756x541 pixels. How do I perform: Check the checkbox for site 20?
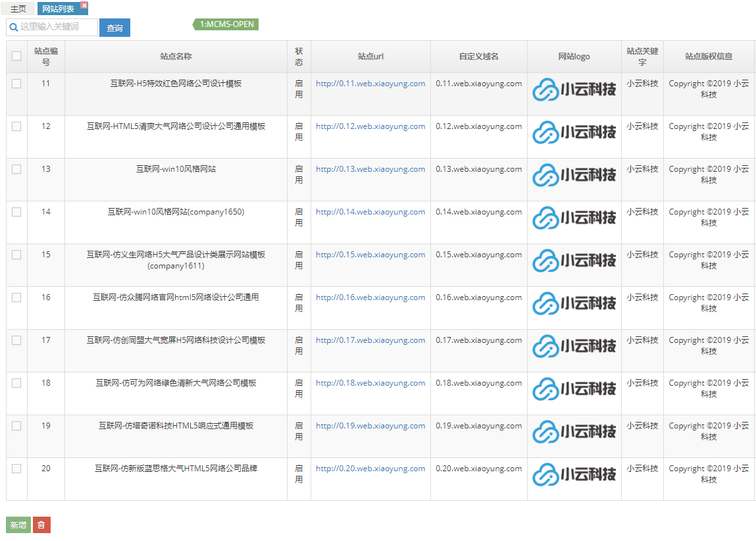pyautogui.click(x=16, y=469)
